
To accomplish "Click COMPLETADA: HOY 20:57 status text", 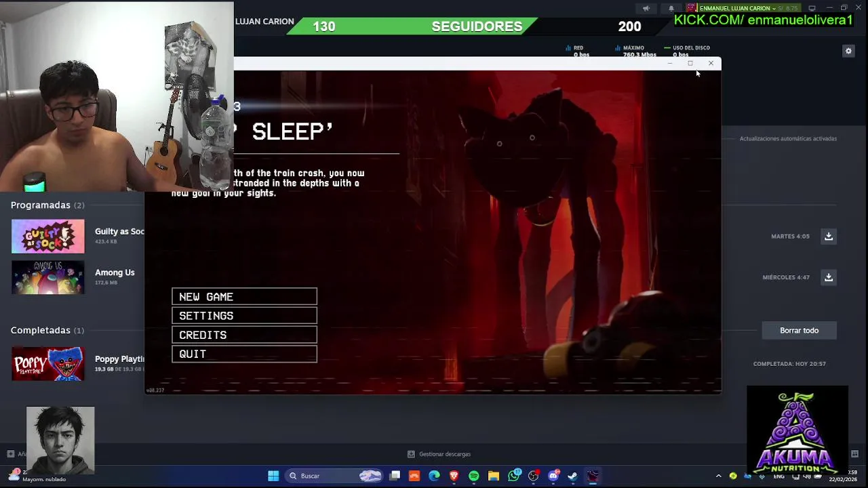I will click(789, 364).
